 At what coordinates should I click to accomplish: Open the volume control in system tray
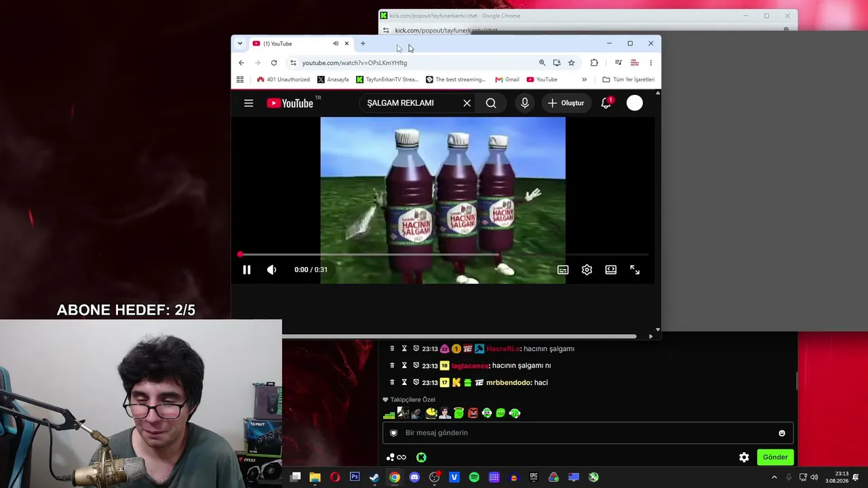(x=814, y=477)
